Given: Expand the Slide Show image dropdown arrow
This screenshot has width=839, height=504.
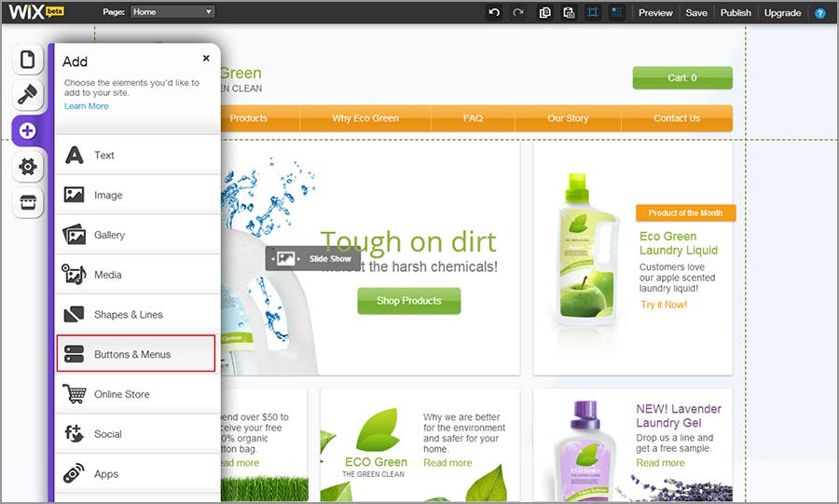Looking at the screenshot, I should coord(297,258).
